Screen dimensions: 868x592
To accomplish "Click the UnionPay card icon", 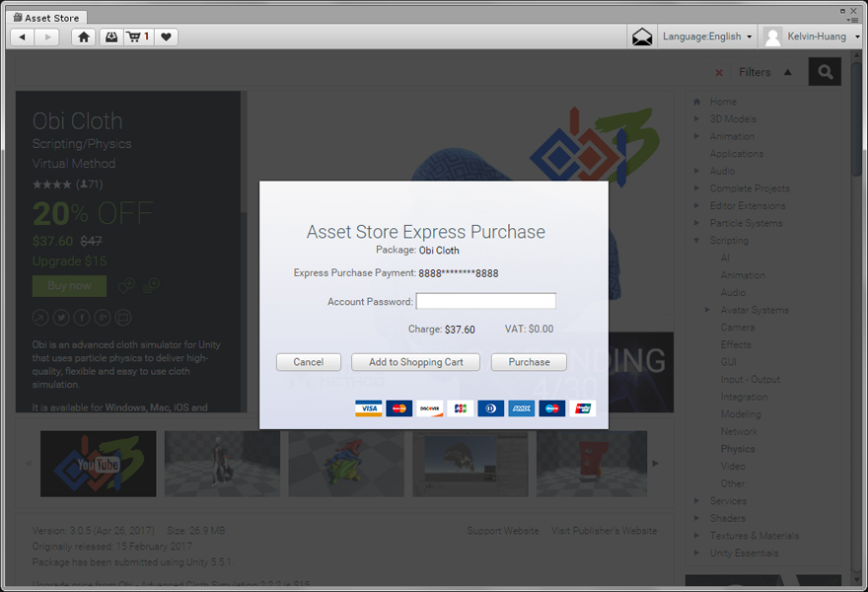I will tap(582, 408).
